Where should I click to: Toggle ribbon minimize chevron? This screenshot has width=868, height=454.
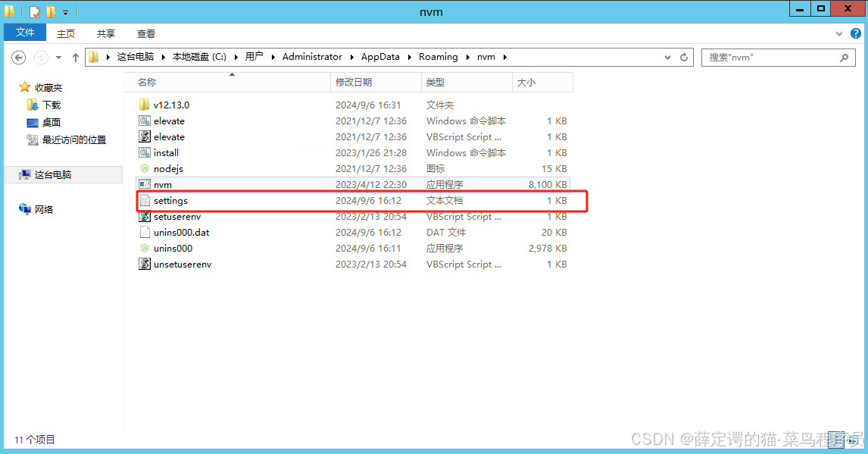(x=838, y=33)
